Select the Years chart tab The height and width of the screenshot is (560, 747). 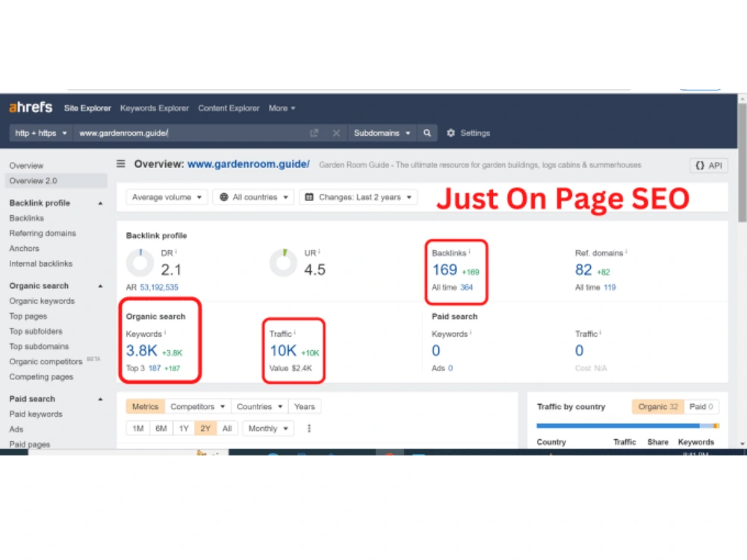tap(305, 407)
